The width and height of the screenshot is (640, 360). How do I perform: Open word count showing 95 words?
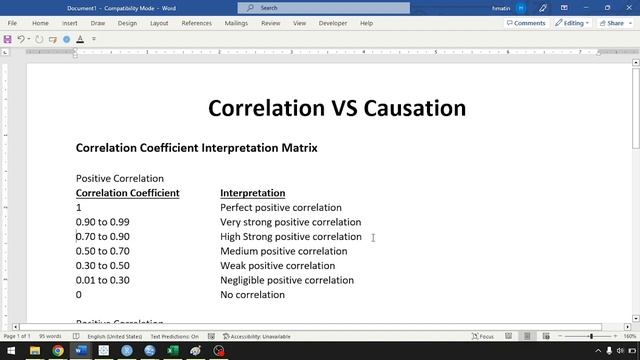coord(50,336)
